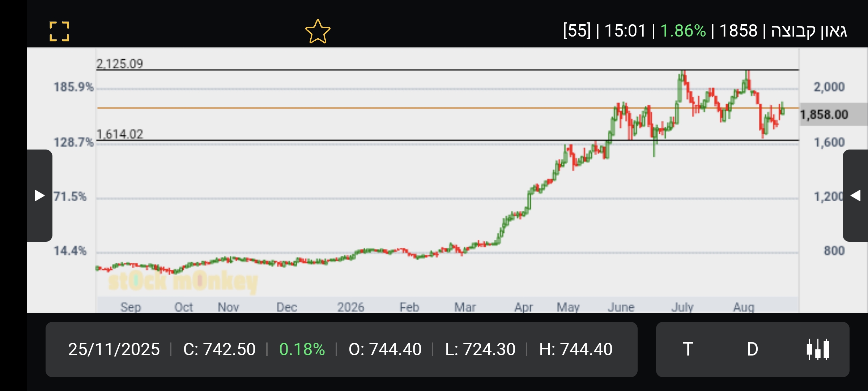Expand the left side panel arrow
This screenshot has width=868, height=391.
pos(40,195)
